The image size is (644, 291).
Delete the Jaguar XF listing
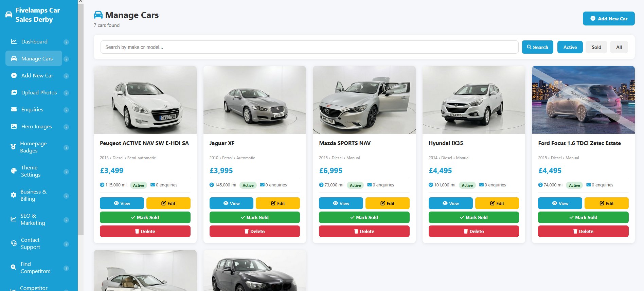[255, 231]
